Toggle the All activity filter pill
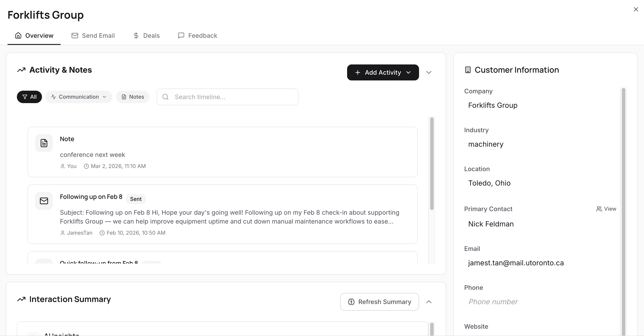The width and height of the screenshot is (644, 336). point(29,97)
